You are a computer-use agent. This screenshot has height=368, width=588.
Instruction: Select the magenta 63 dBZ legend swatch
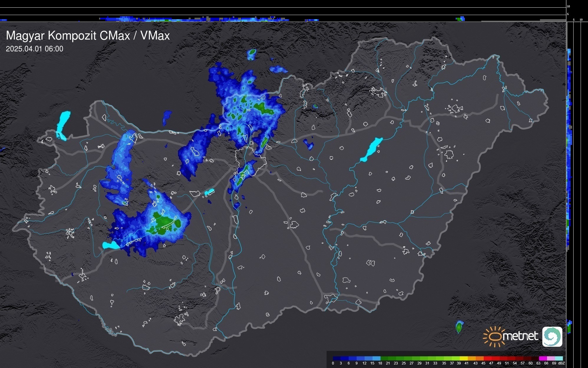[x=543, y=358]
